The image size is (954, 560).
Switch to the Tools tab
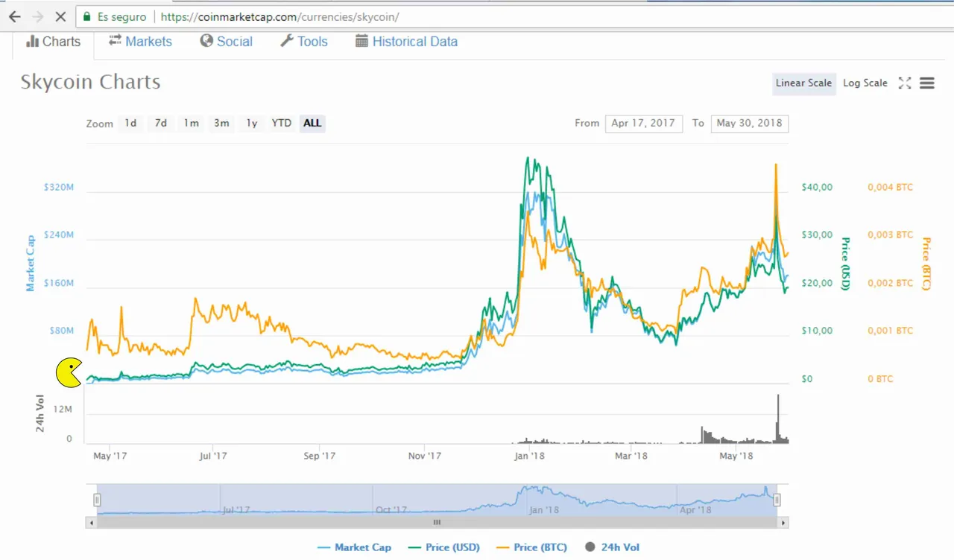click(x=304, y=42)
